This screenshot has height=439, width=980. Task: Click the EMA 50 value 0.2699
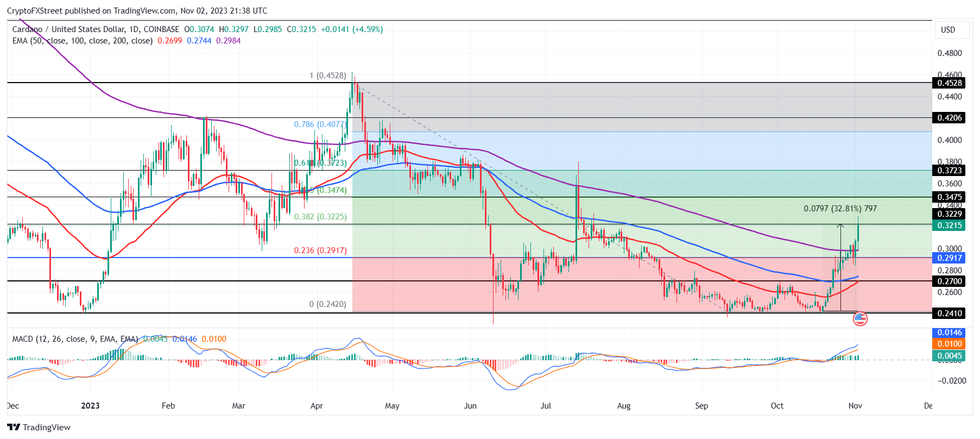tap(170, 41)
